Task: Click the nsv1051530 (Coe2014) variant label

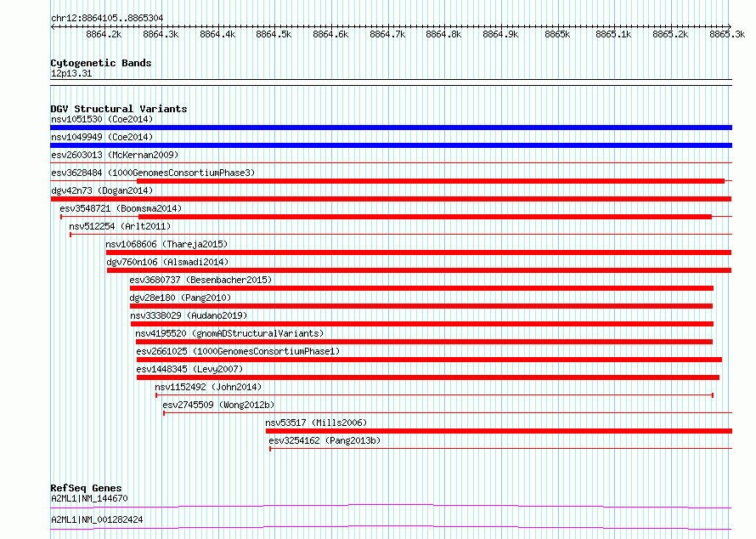Action: [102, 119]
